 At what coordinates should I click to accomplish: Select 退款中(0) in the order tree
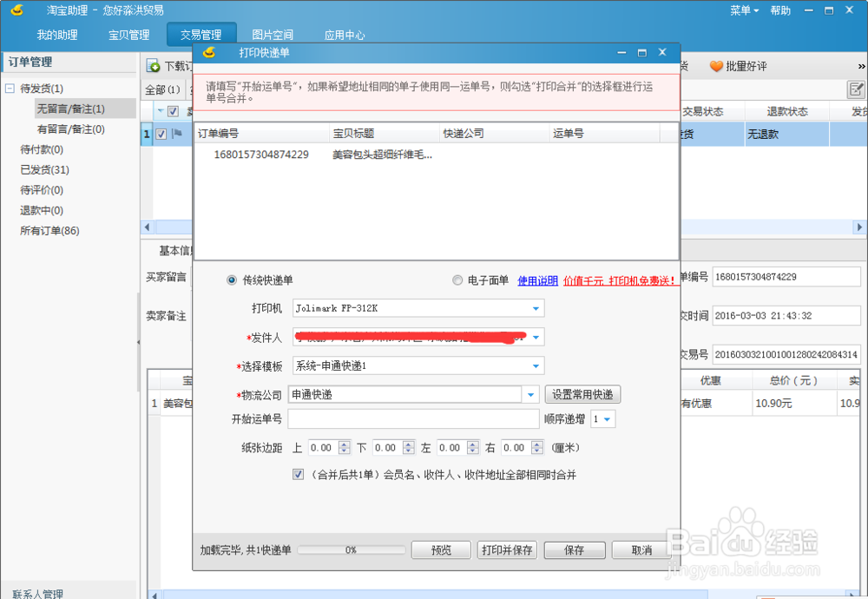(x=42, y=210)
